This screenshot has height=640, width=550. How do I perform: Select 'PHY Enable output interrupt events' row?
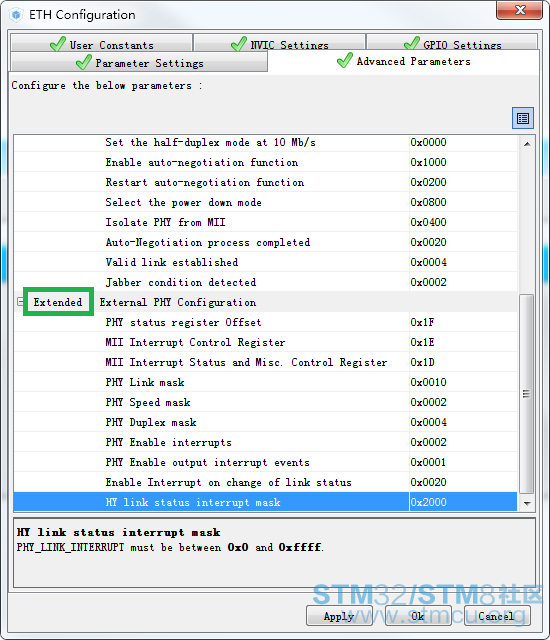(266, 462)
